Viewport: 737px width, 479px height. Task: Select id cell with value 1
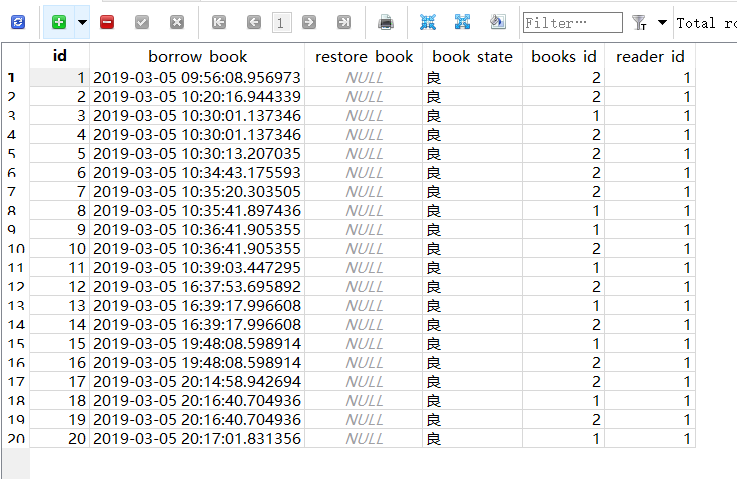pos(60,78)
